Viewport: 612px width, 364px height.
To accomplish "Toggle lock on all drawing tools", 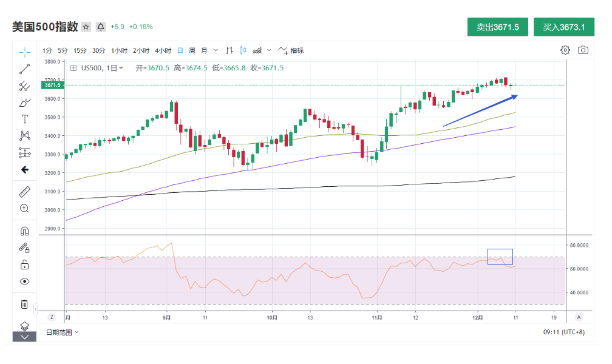I will point(24,265).
